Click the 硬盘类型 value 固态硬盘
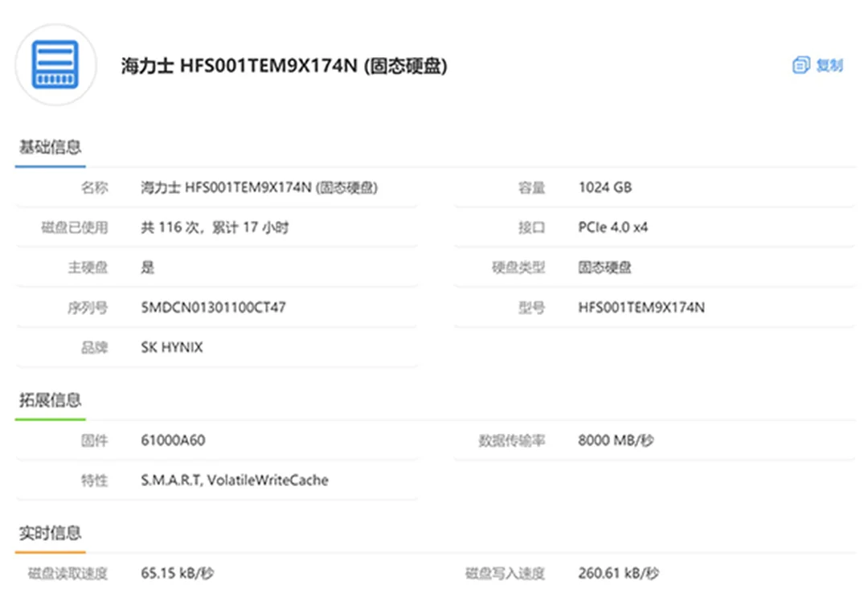 tap(604, 268)
